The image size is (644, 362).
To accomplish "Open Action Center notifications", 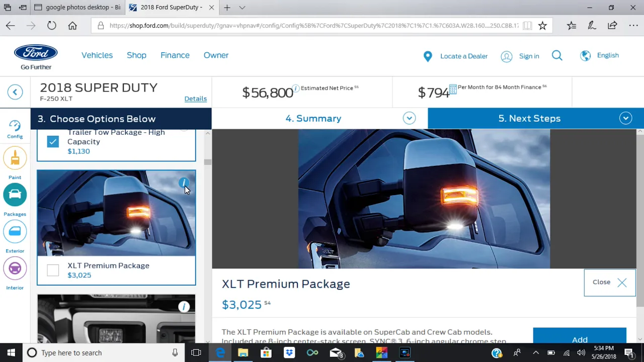I will (629, 353).
